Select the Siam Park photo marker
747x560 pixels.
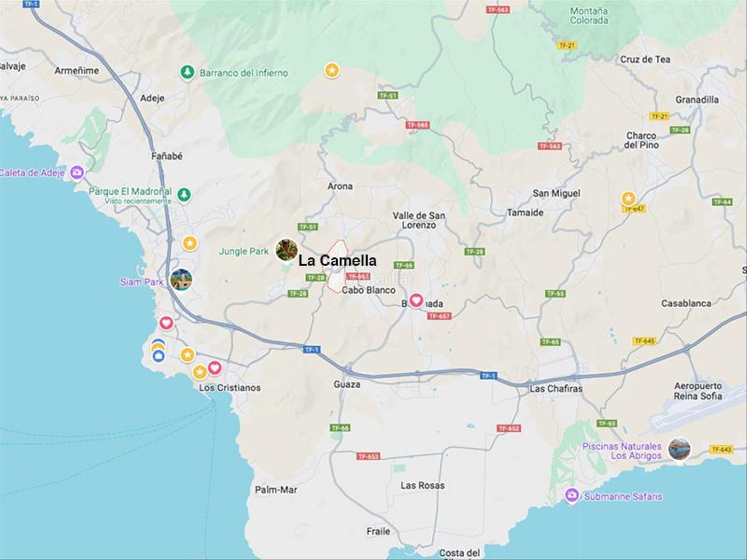[x=181, y=279]
